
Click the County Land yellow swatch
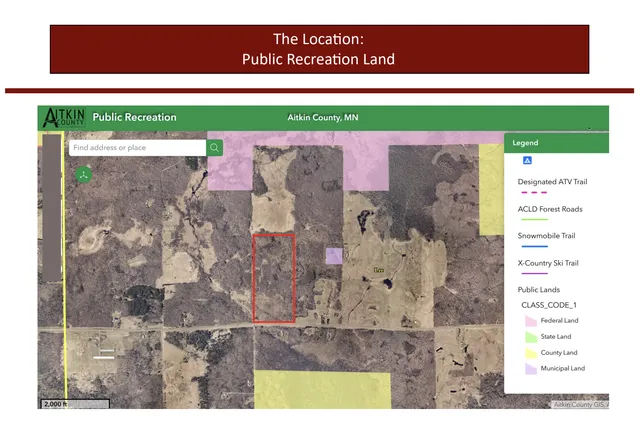click(x=531, y=353)
